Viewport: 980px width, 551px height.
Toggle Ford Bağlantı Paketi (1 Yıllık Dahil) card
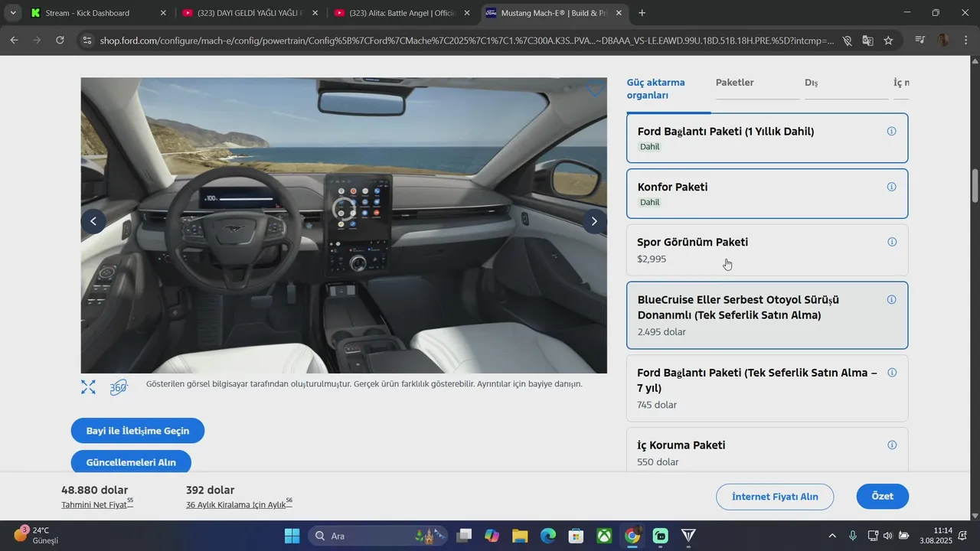pos(767,138)
